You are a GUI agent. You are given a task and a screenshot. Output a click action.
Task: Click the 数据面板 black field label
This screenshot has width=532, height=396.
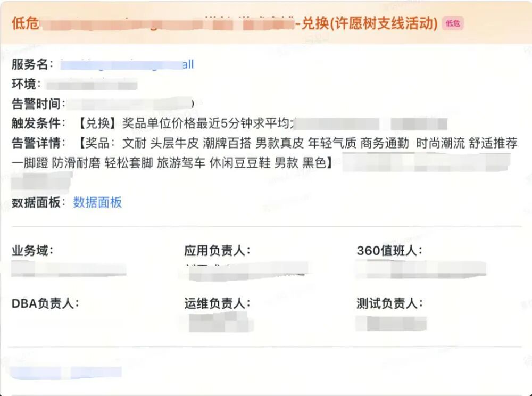tap(38, 203)
